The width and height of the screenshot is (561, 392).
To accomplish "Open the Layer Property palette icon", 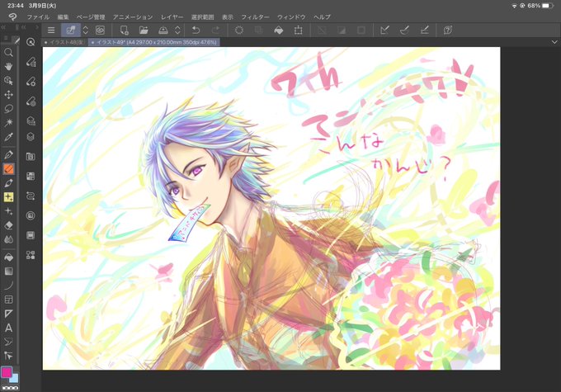I will 31,120.
